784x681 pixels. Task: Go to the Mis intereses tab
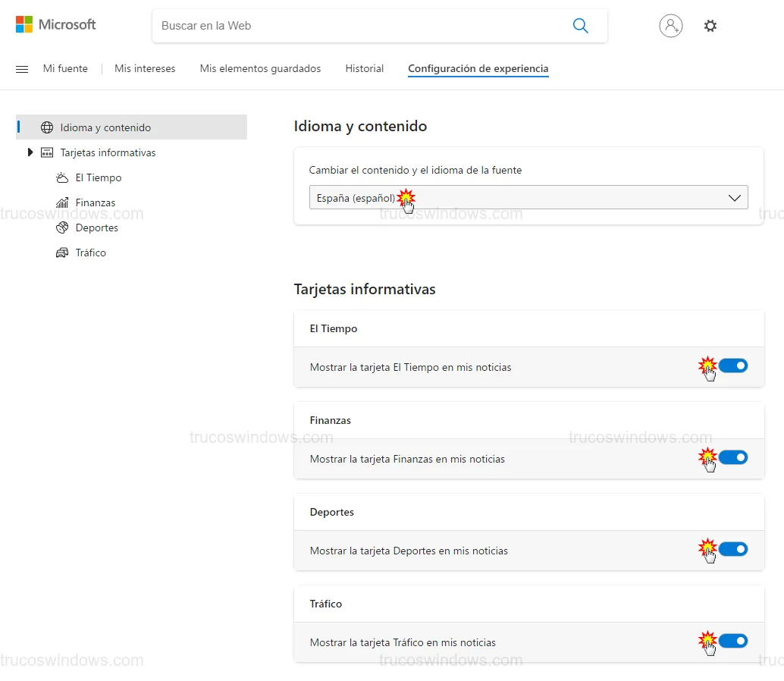point(145,69)
